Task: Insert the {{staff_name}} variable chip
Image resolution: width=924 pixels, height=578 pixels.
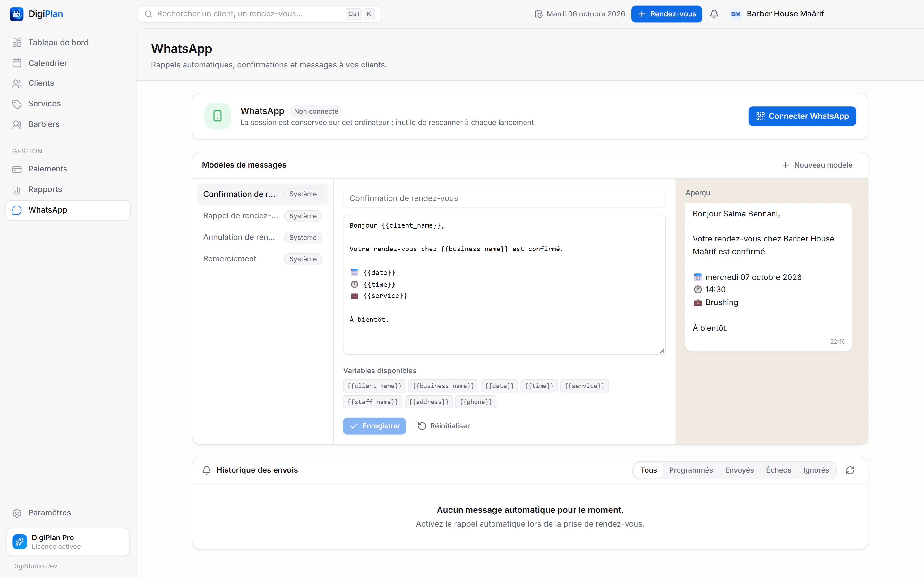Action: 373,402
